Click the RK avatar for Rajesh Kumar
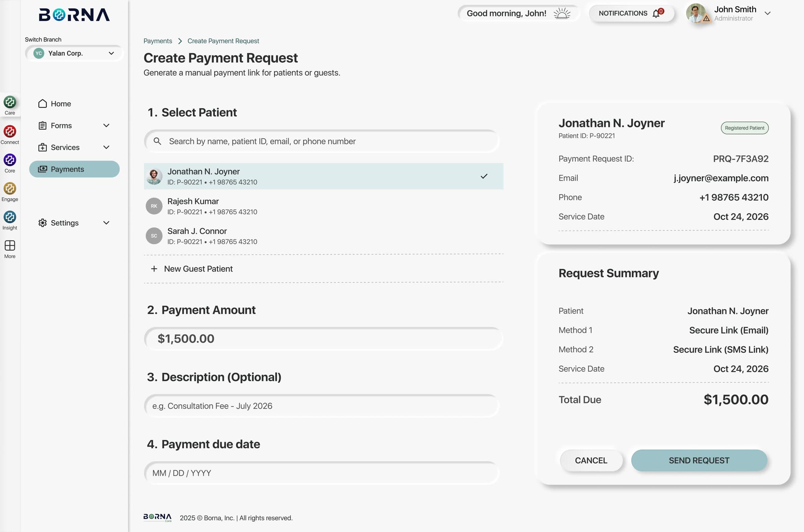Screen dimensions: 804x532 [154, 206]
